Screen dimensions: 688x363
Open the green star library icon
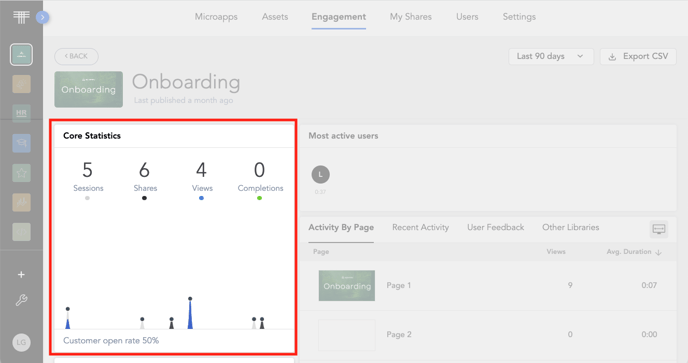[x=22, y=173]
